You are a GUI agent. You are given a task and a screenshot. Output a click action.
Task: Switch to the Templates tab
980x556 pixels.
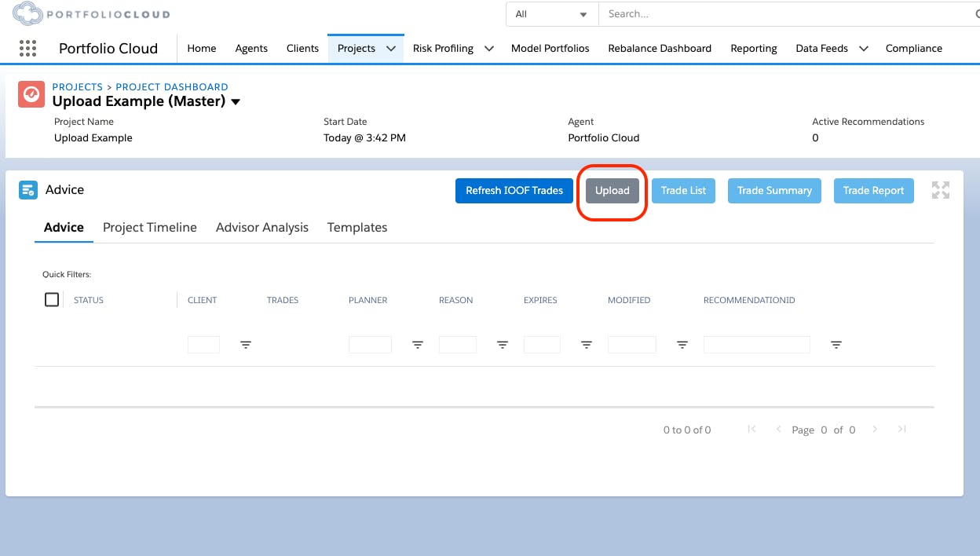(x=357, y=227)
